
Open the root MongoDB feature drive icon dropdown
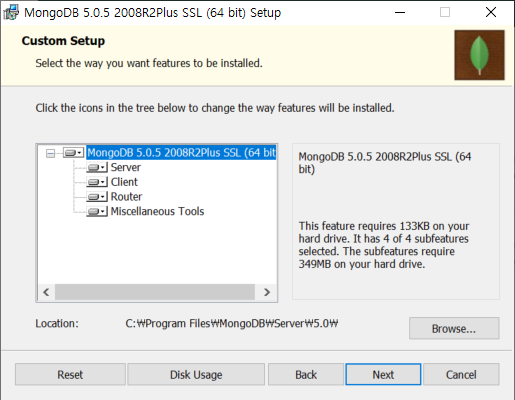click(x=73, y=153)
